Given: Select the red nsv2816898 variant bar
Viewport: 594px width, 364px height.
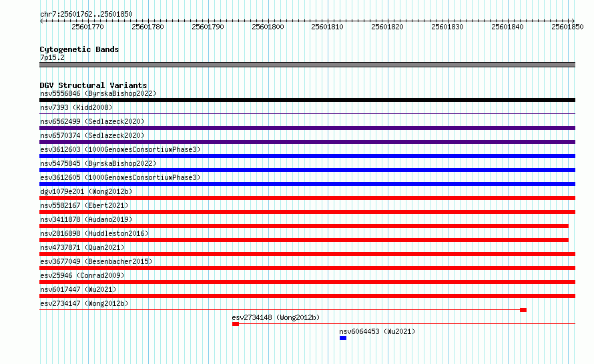Looking at the screenshot, I should point(304,240).
